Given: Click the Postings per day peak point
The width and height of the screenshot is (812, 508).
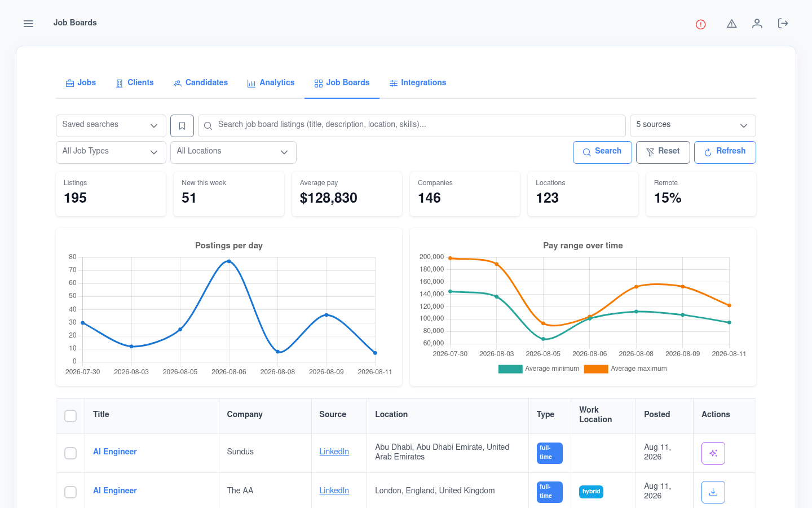Looking at the screenshot, I should [229, 261].
